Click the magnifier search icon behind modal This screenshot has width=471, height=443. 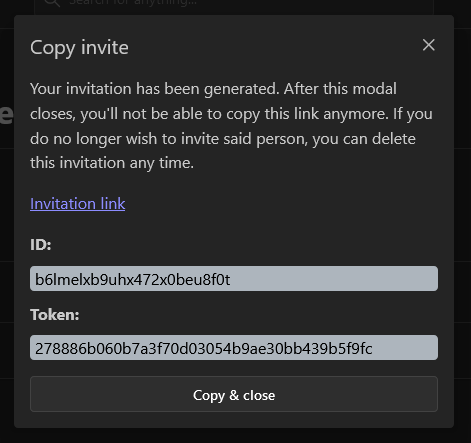coord(52,3)
